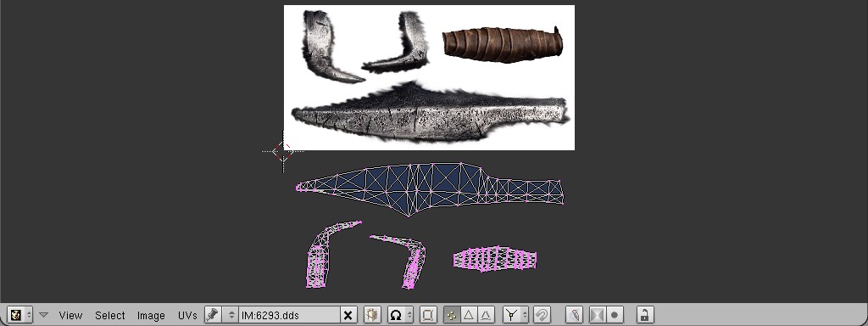The width and height of the screenshot is (868, 326).
Task: Click the pack image icon
Action: pyautogui.click(x=372, y=315)
